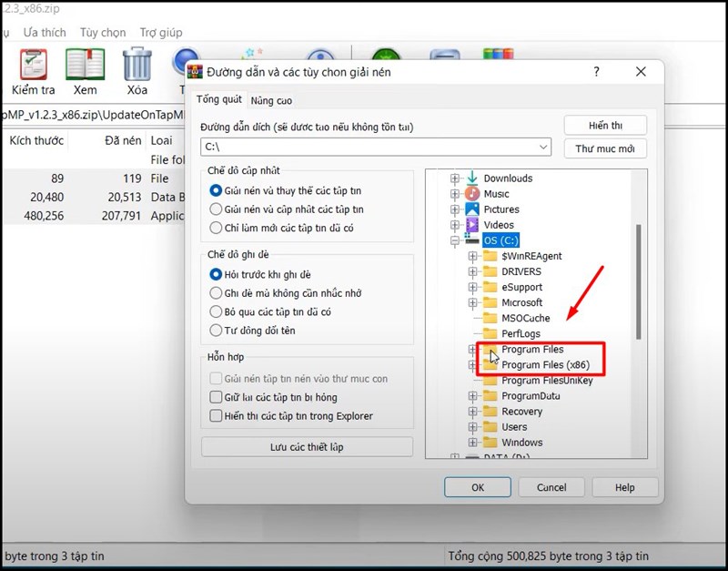
Task: Enable 'Giữ lại các tập tin bị hỏng' checkbox
Action: 217,397
